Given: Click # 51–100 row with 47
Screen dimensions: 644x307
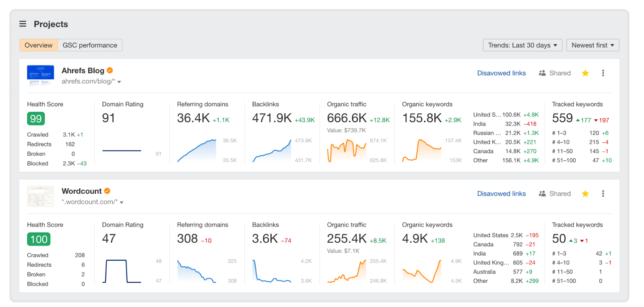Looking at the screenshot, I should [x=582, y=161].
